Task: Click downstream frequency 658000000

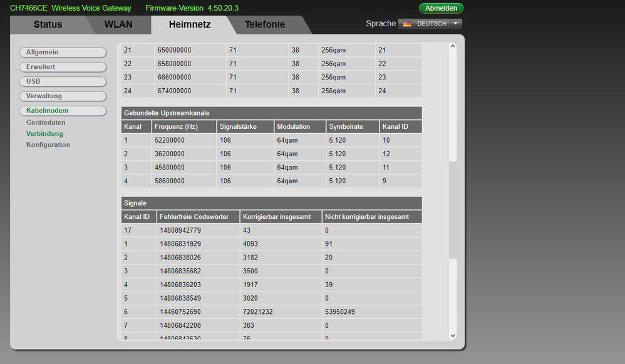Action: (174, 64)
